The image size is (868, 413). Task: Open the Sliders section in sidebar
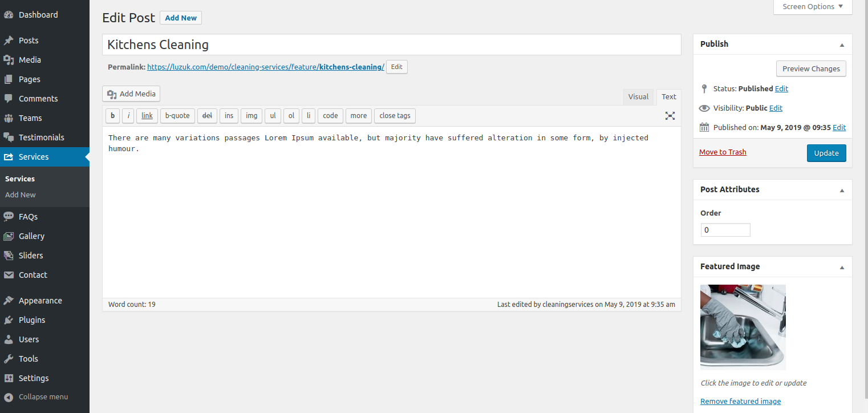pyautogui.click(x=31, y=256)
